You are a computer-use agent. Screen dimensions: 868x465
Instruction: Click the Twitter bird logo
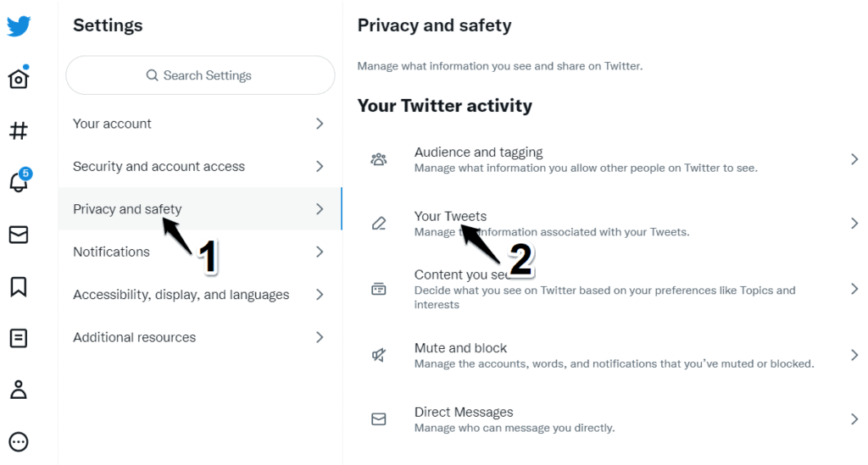[x=19, y=26]
